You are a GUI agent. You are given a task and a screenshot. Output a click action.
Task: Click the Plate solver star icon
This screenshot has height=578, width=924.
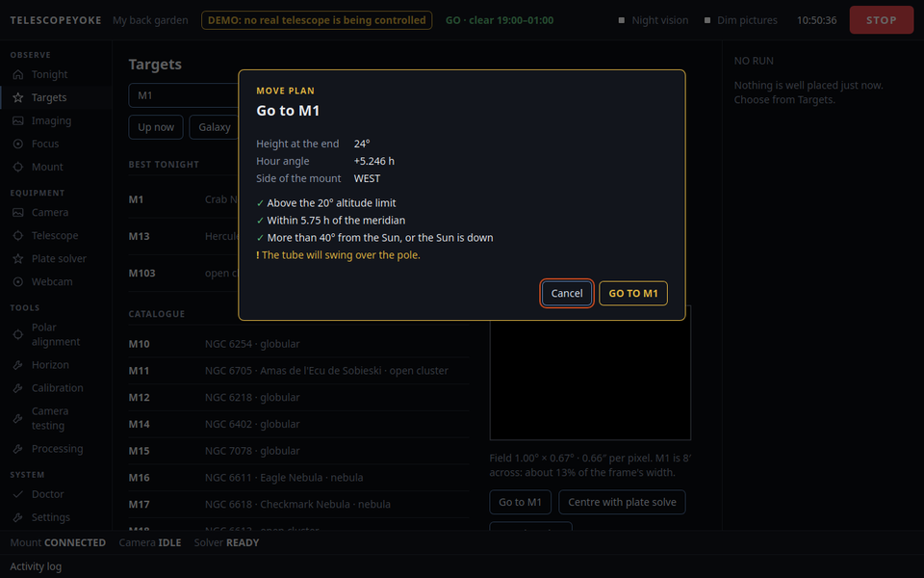pyautogui.click(x=18, y=258)
